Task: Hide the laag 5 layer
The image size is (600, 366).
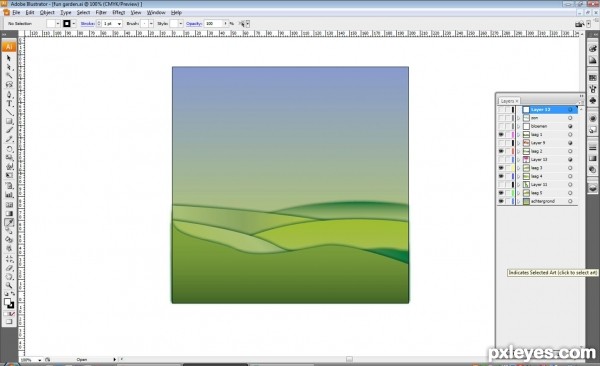Action: (x=501, y=193)
